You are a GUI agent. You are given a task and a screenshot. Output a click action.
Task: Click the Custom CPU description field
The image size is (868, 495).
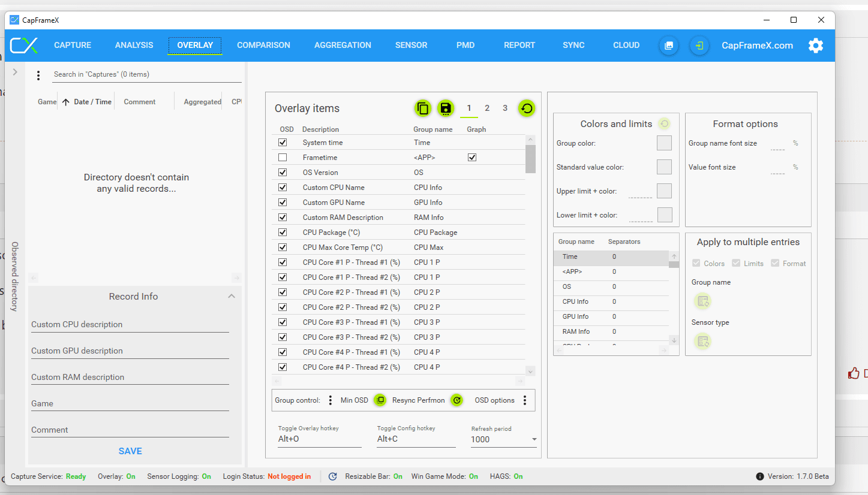coord(130,325)
